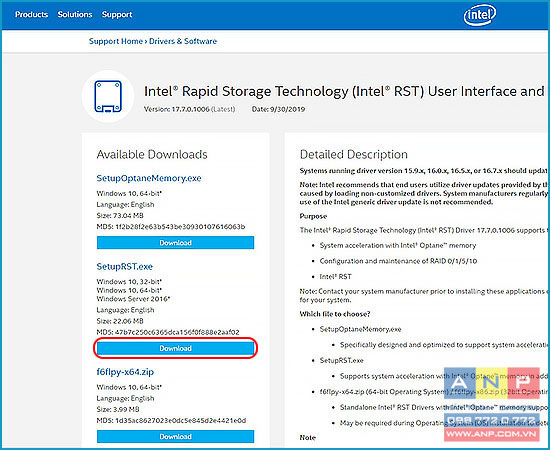Open the Products menu
Screen dimensions: 550x450
(x=31, y=14)
